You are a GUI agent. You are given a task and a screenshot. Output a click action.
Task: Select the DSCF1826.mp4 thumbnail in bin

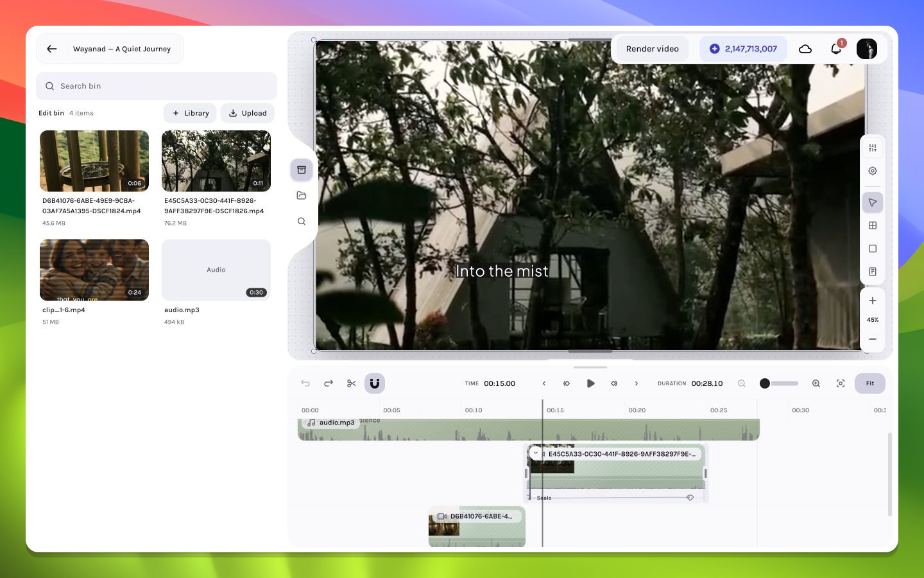coord(216,161)
